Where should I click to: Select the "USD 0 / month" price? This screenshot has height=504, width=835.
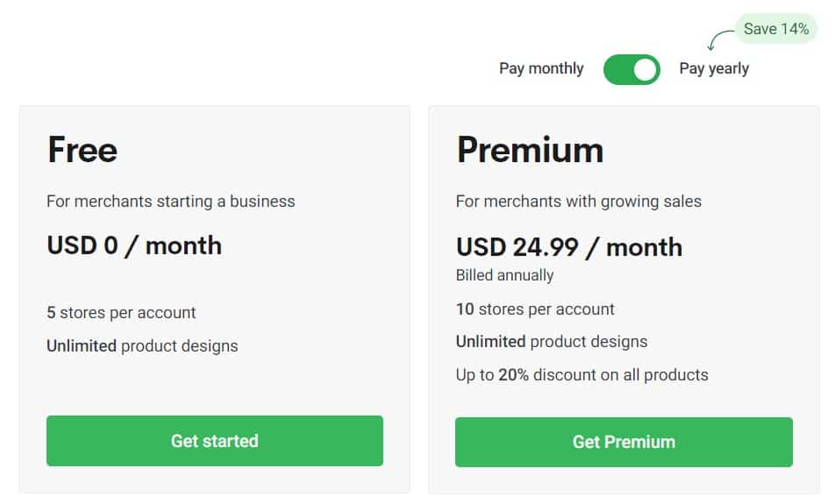point(134,245)
